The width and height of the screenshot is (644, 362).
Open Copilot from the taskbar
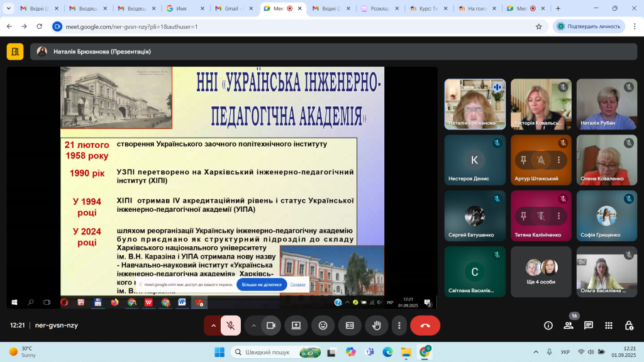(x=350, y=352)
